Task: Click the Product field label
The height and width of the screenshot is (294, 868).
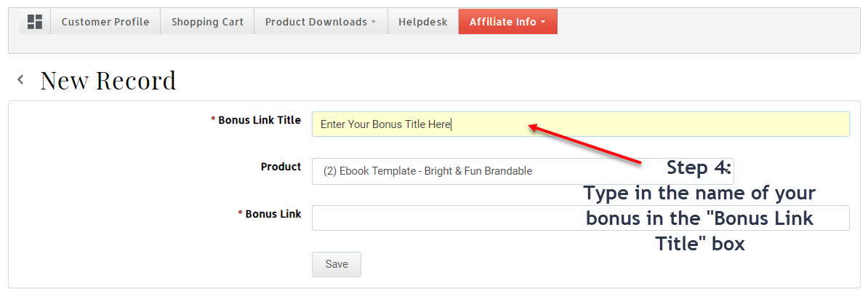Action: pyautogui.click(x=281, y=167)
